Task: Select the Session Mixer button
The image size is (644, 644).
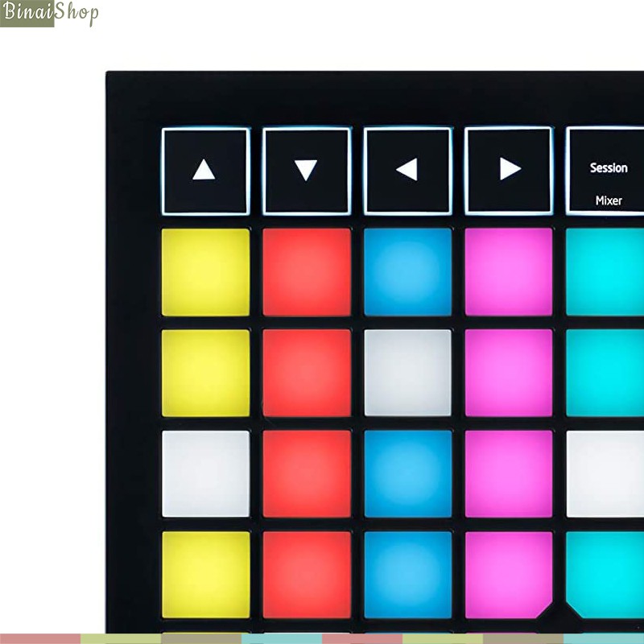Action: pyautogui.click(x=605, y=171)
